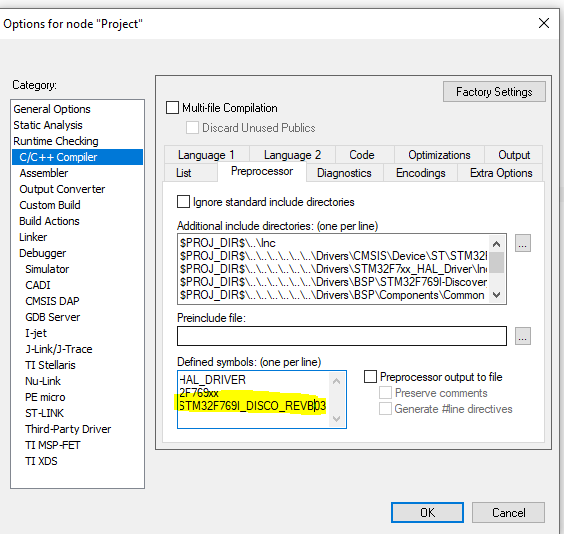Open the Extra Options tab
The height and width of the screenshot is (534, 564).
501,173
